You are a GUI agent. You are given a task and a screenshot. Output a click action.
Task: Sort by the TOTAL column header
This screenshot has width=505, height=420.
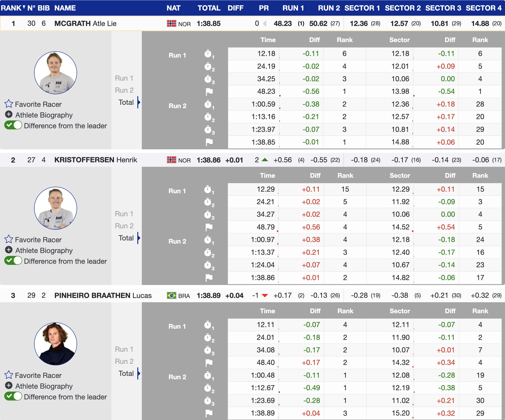[209, 8]
